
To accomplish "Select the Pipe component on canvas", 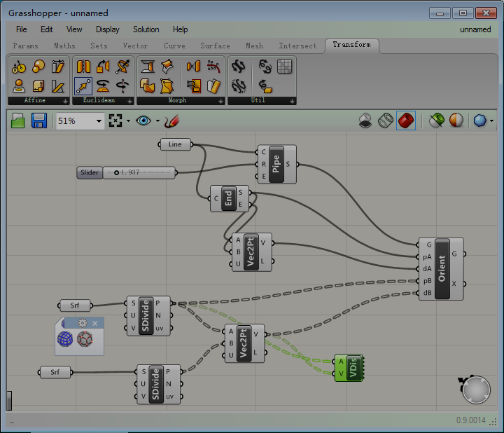I will coord(276,164).
